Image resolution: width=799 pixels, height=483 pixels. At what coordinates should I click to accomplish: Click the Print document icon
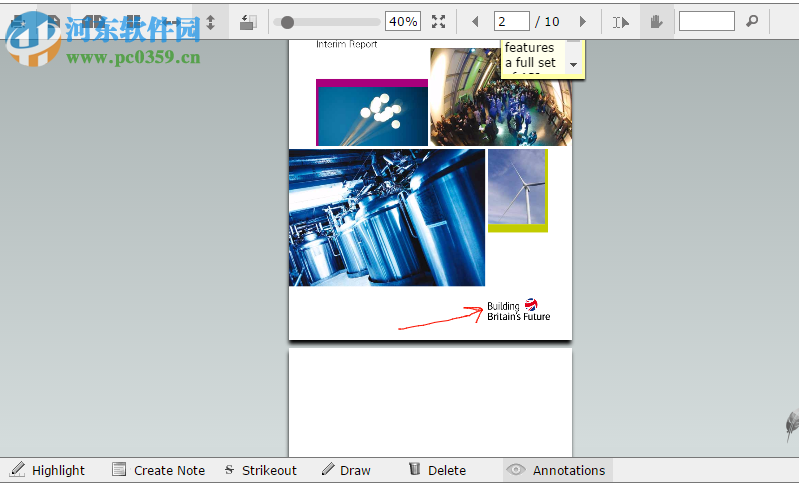[x=19, y=21]
